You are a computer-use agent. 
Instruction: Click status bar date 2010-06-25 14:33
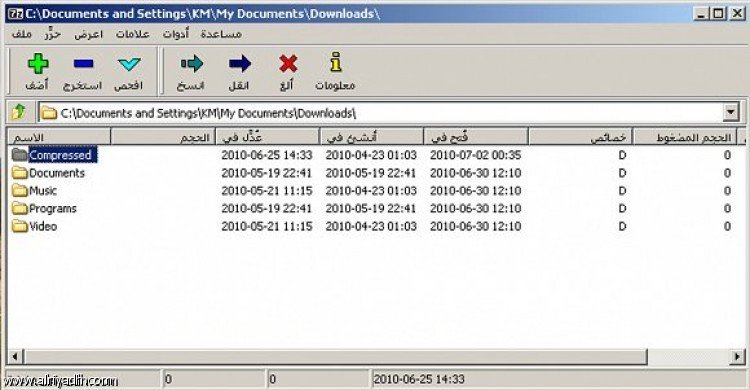pyautogui.click(x=419, y=379)
